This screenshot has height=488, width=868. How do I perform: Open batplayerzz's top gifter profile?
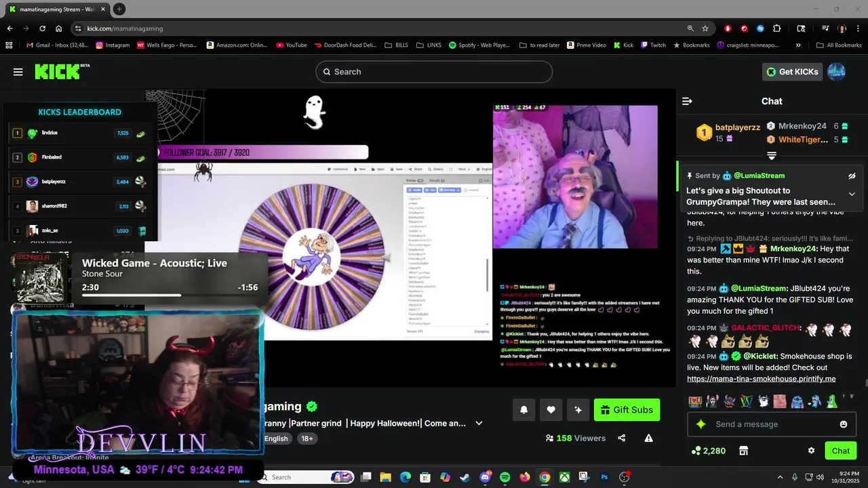pos(737,127)
